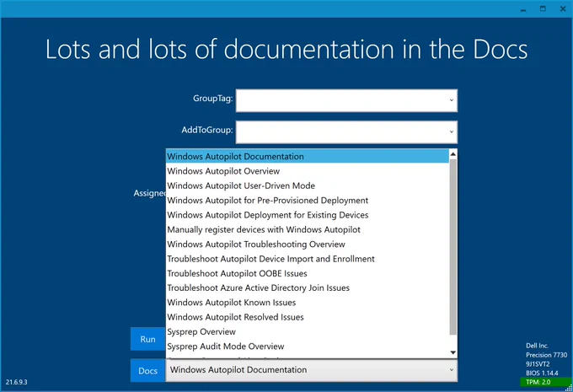Select Windows Autopilot Documentation list item
573x392 pixels.
308,157
